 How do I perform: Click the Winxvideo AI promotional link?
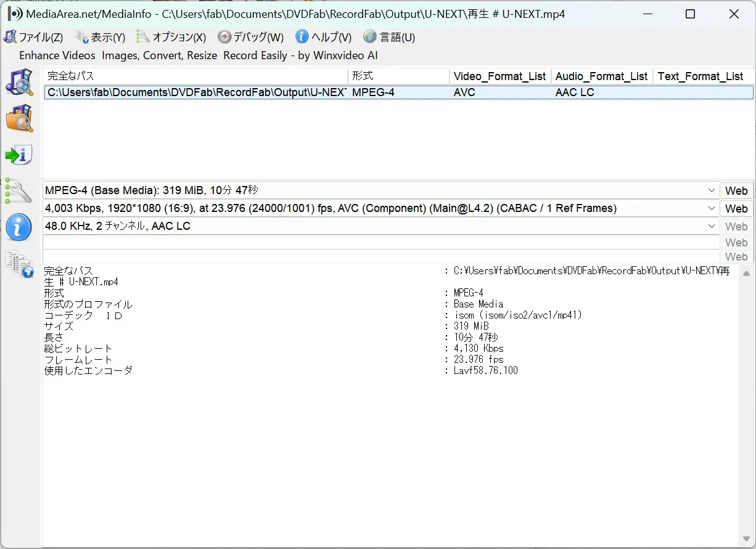199,55
